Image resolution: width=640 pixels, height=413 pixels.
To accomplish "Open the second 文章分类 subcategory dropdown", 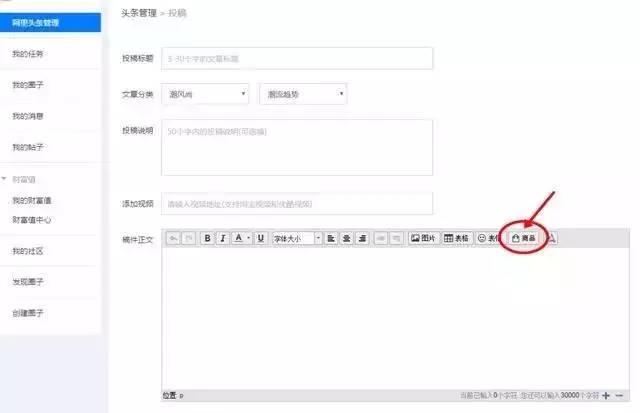I will click(303, 94).
